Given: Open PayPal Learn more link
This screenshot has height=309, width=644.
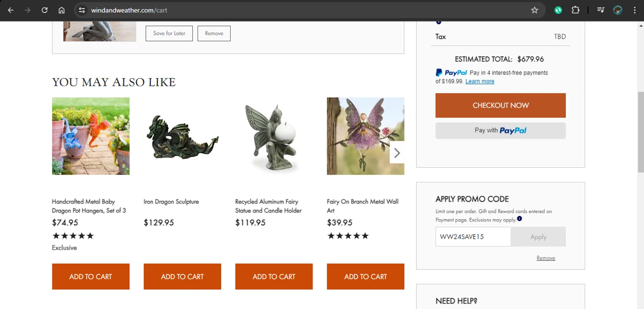Looking at the screenshot, I should pos(480,82).
